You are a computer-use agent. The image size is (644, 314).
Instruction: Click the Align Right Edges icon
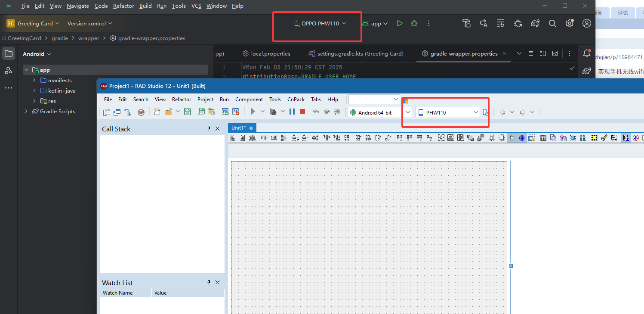tap(243, 138)
